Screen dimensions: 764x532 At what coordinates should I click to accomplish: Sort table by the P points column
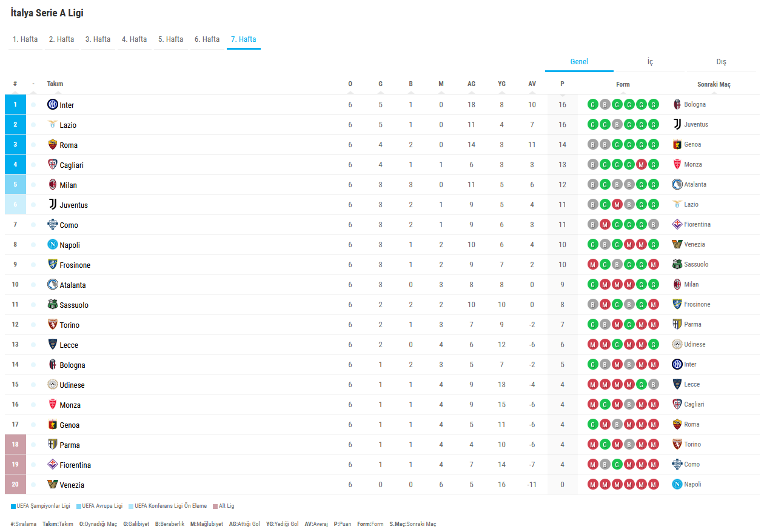pyautogui.click(x=562, y=84)
